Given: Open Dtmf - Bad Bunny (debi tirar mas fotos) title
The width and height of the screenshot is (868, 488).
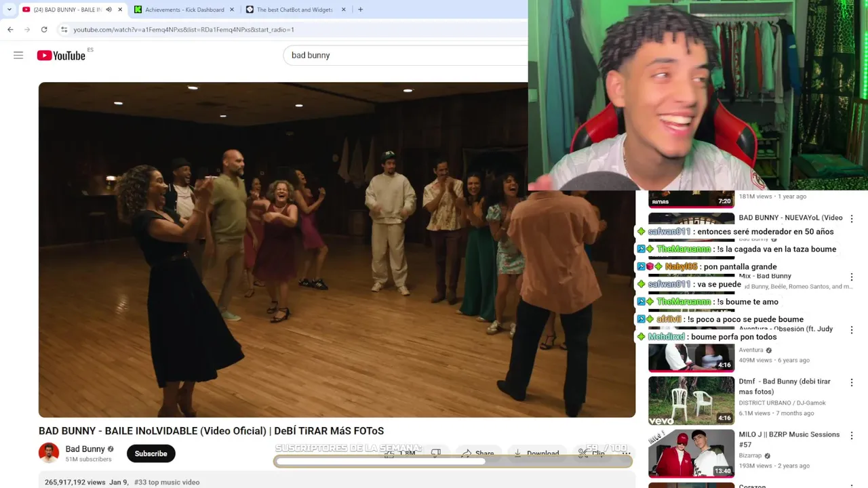Looking at the screenshot, I should click(x=785, y=386).
